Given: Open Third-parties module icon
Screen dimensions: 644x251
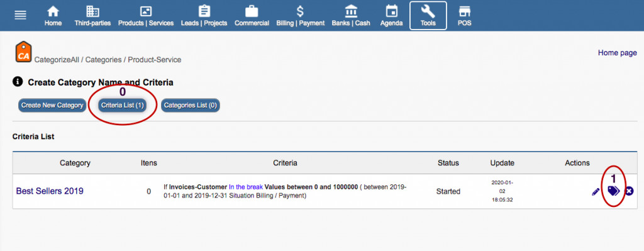Looking at the screenshot, I should (92, 11).
